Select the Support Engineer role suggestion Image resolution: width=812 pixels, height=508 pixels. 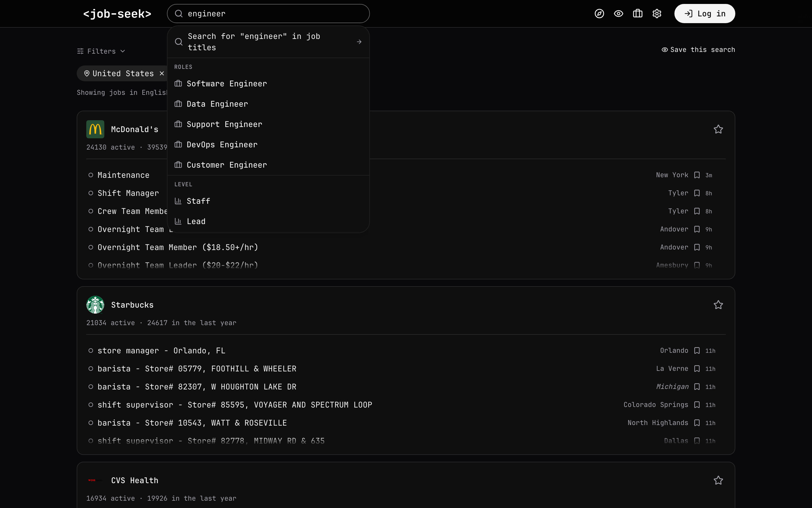268,124
